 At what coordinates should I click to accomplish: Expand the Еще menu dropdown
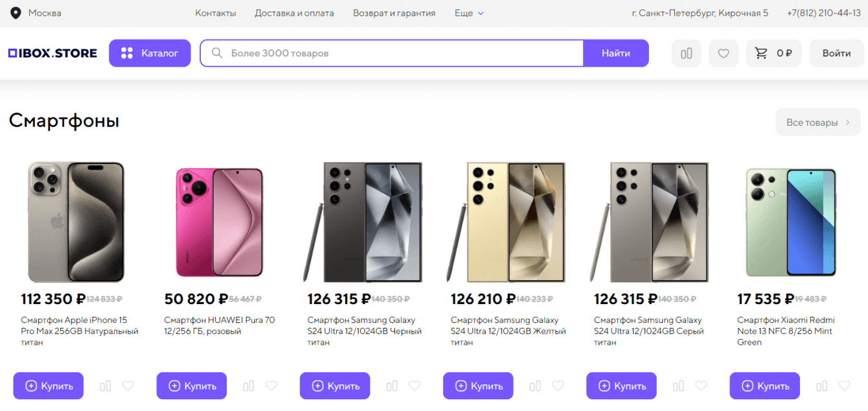point(469,13)
